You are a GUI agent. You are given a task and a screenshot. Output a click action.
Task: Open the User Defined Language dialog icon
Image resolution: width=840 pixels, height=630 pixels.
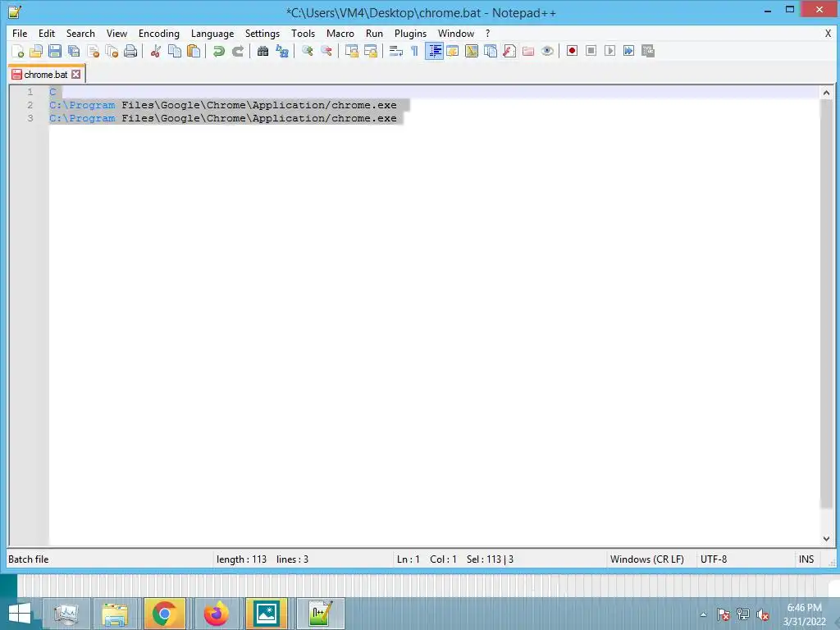click(x=453, y=51)
